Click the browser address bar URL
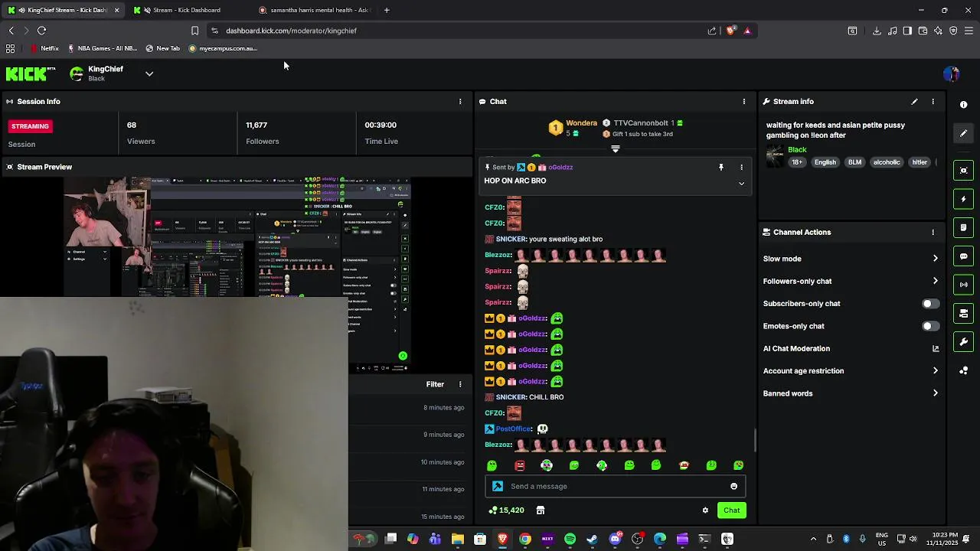 click(291, 31)
